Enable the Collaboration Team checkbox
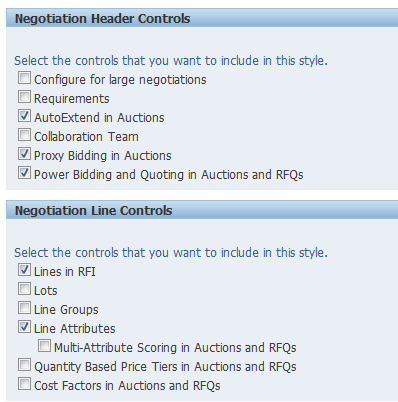The width and height of the screenshot is (398, 402). coord(24,135)
